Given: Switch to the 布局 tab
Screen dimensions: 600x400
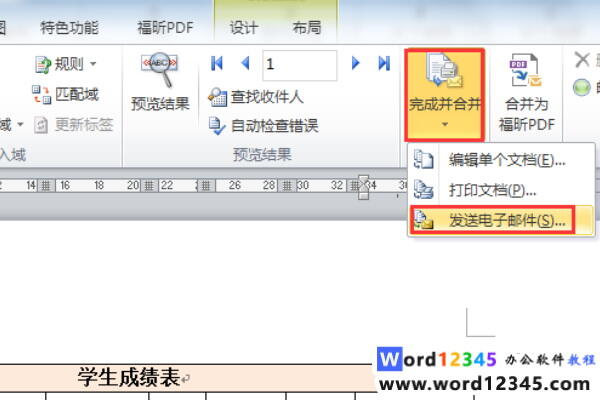Looking at the screenshot, I should [x=307, y=28].
